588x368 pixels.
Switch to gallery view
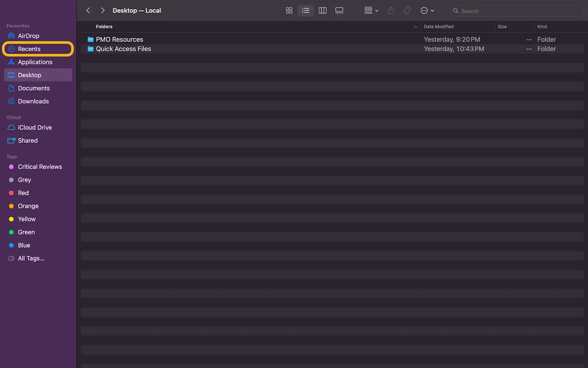point(339,11)
